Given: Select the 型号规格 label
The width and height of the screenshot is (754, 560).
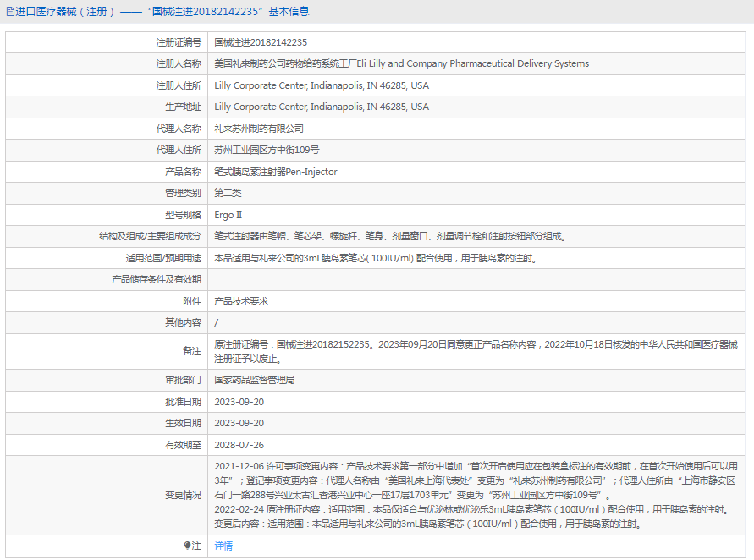Looking at the screenshot, I should point(183,215).
